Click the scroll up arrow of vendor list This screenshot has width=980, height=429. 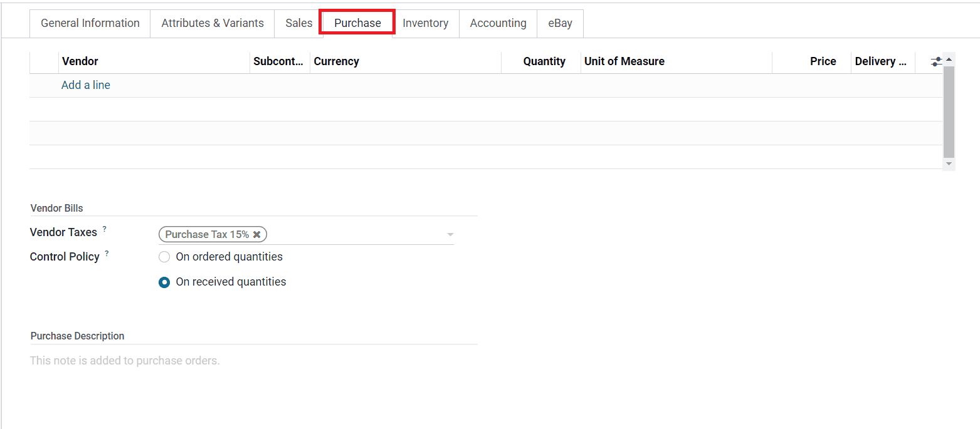tap(949, 59)
